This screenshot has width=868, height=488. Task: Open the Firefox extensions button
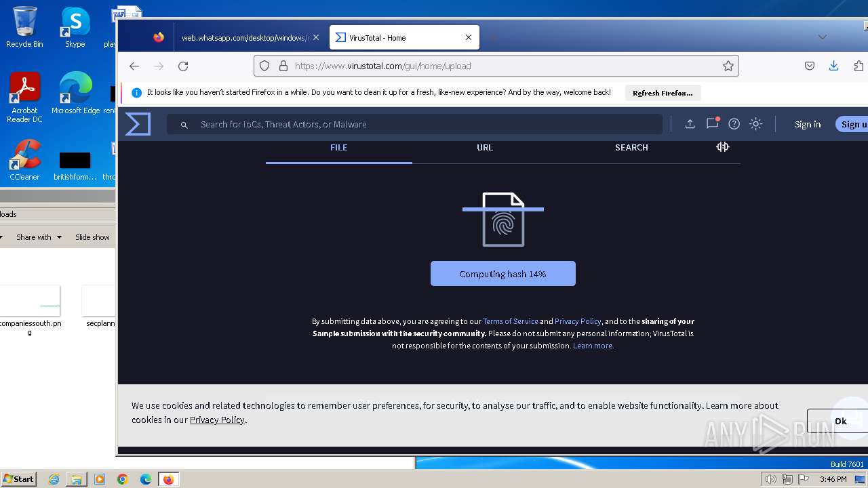[859, 66]
